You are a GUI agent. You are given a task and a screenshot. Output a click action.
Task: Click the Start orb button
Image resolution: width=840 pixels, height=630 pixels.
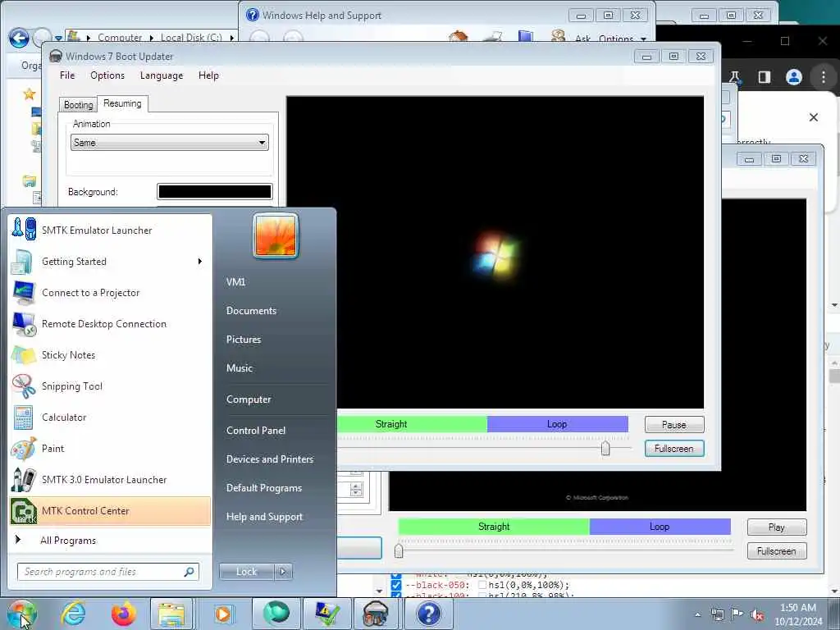(22, 614)
